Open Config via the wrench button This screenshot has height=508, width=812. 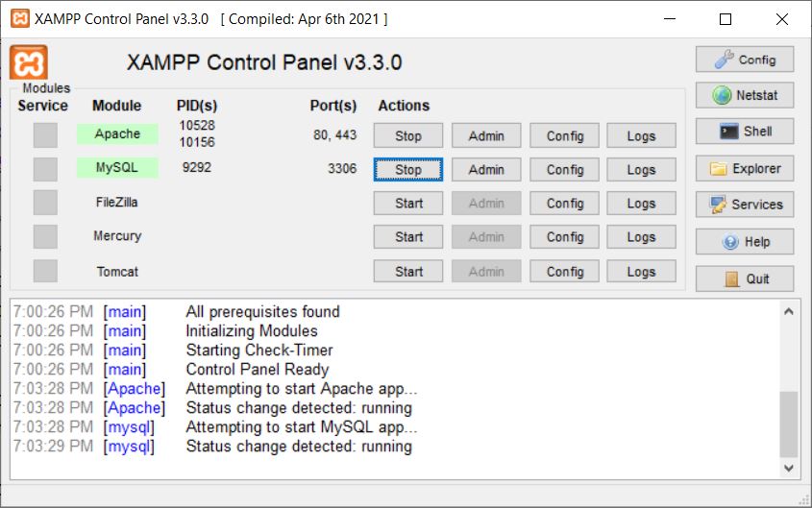[x=744, y=60]
